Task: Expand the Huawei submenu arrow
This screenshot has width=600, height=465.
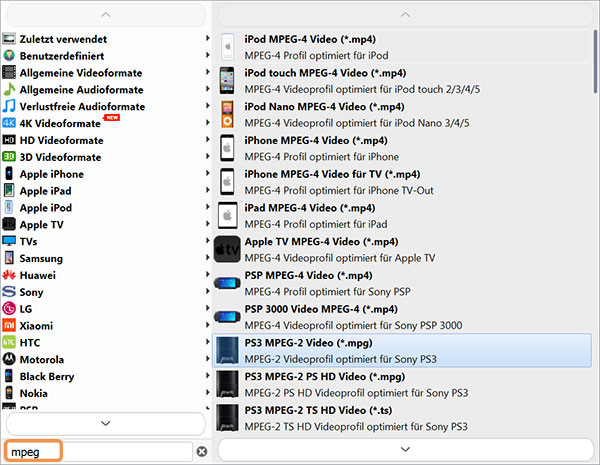Action: pyautogui.click(x=207, y=274)
